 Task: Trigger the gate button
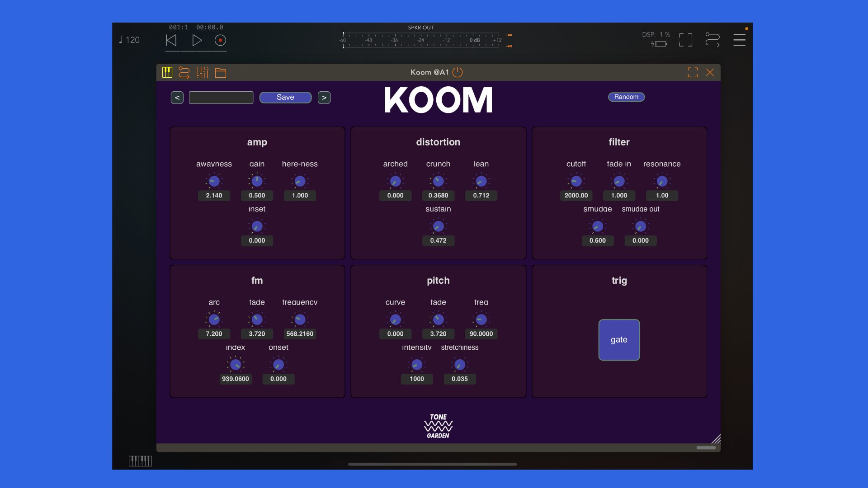619,340
